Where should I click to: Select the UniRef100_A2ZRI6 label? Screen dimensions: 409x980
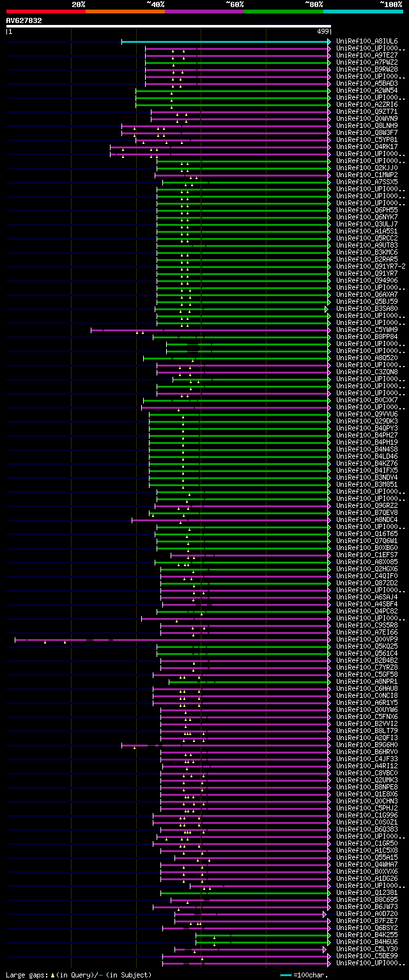click(367, 105)
